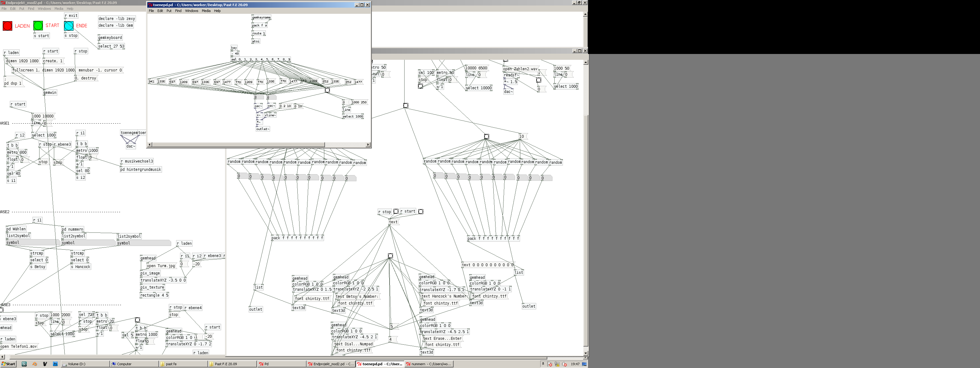Open Help menu in toenepd.pd window
This screenshot has height=368, width=980.
coord(217,11)
